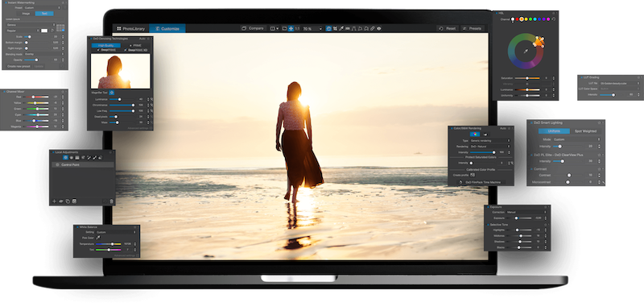Open the Regular font style dropdown

tap(23, 31)
